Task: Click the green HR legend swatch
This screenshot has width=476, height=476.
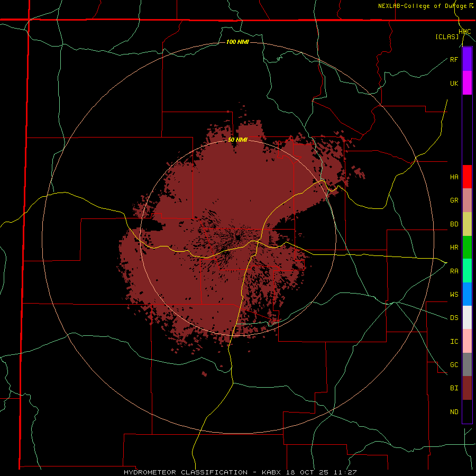Action: (x=467, y=248)
